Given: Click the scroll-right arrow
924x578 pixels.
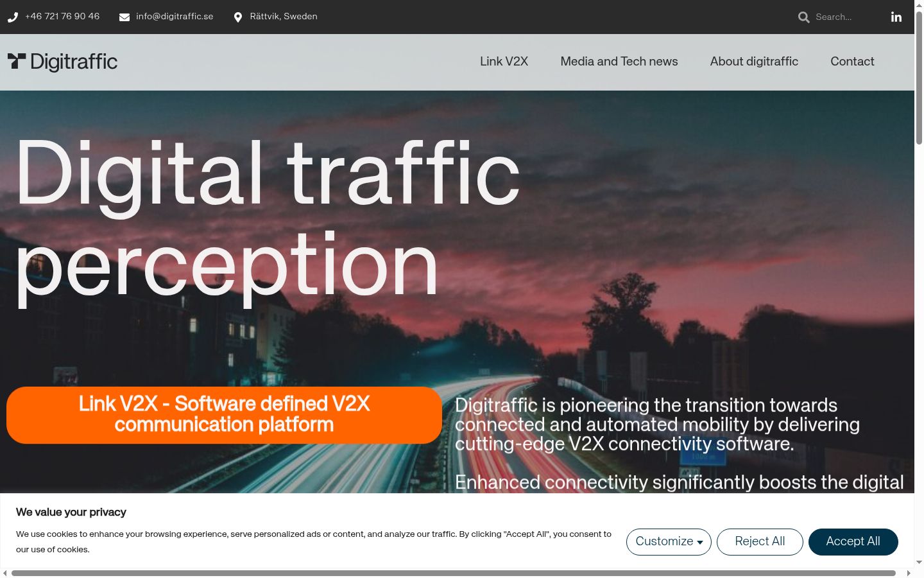Looking at the screenshot, I should pyautogui.click(x=909, y=573).
